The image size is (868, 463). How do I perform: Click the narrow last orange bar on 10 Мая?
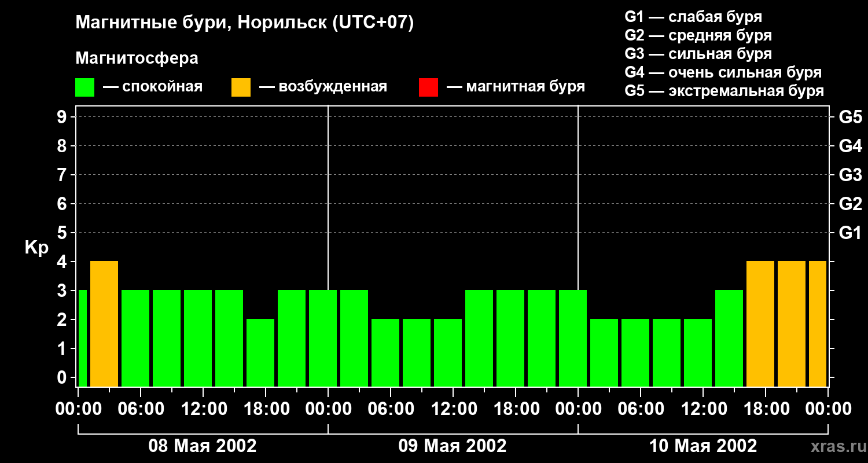818,324
